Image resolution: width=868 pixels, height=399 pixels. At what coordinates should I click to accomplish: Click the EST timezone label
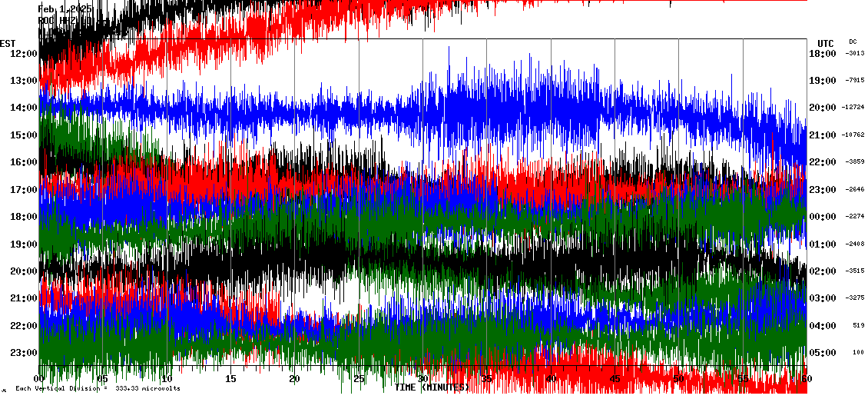[x=8, y=43]
